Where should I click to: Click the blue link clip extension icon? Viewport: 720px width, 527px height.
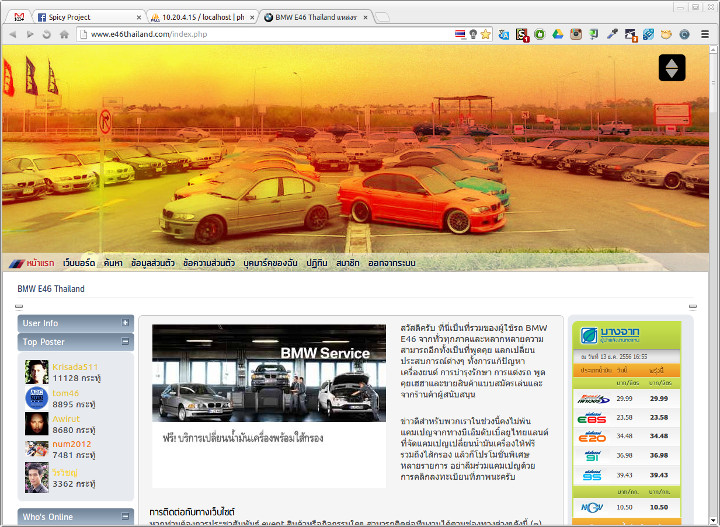click(648, 34)
